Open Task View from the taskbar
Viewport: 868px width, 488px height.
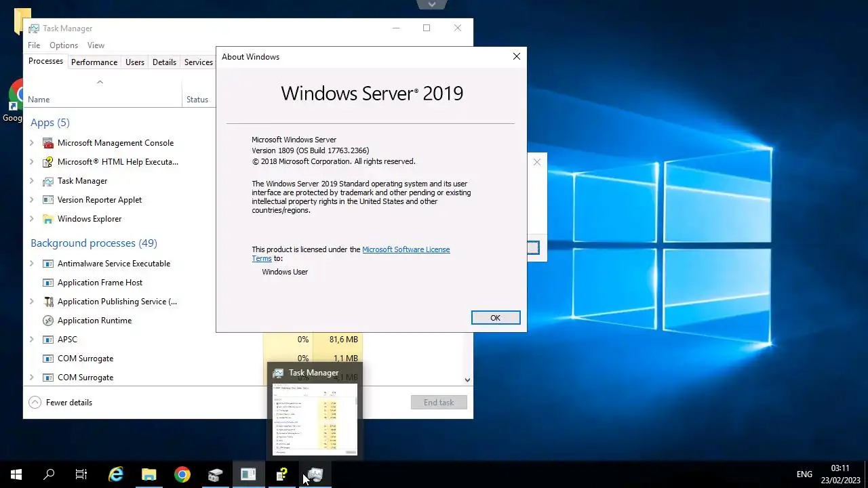pos(81,474)
